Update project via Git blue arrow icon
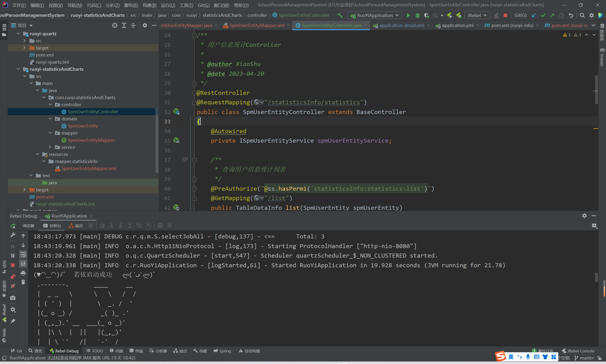 [534, 15]
